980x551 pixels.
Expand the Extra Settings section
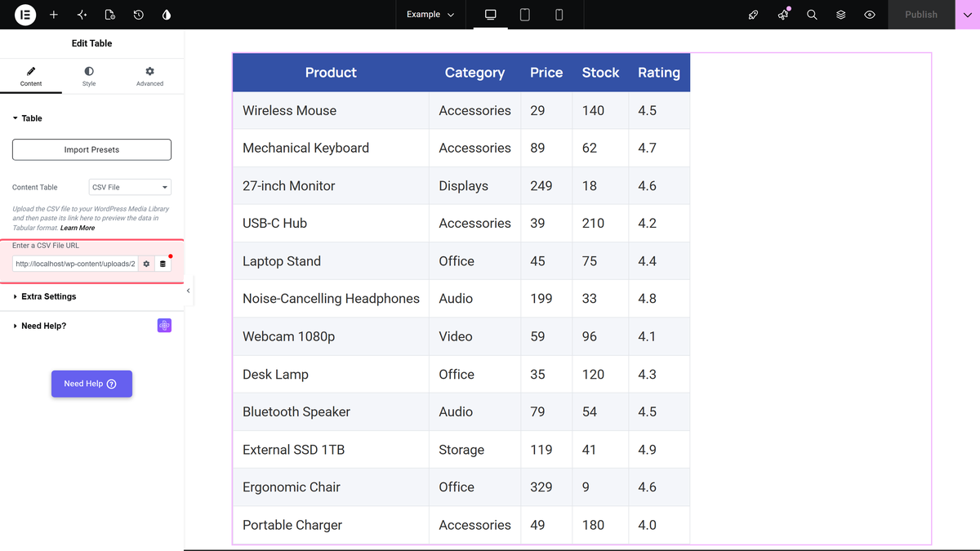(91, 296)
